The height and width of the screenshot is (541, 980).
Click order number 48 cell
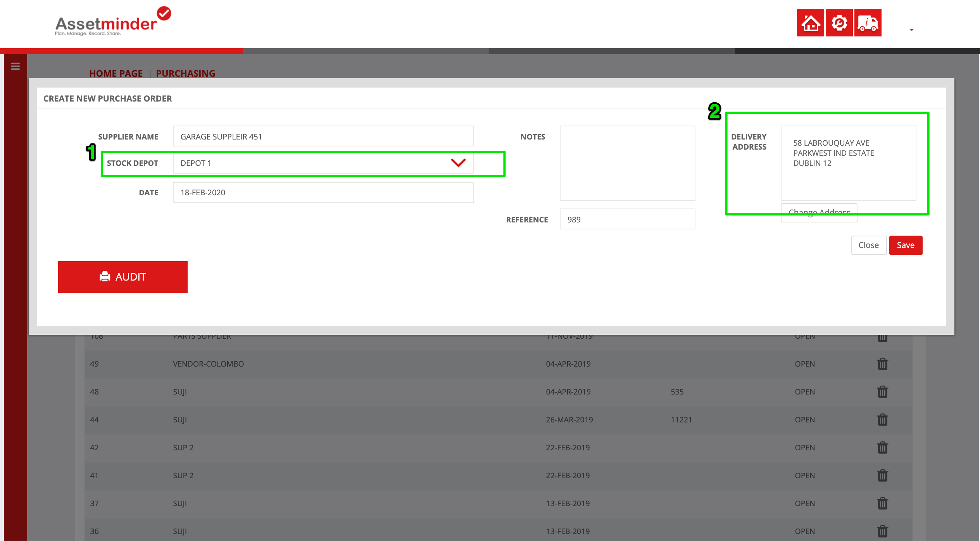94,392
